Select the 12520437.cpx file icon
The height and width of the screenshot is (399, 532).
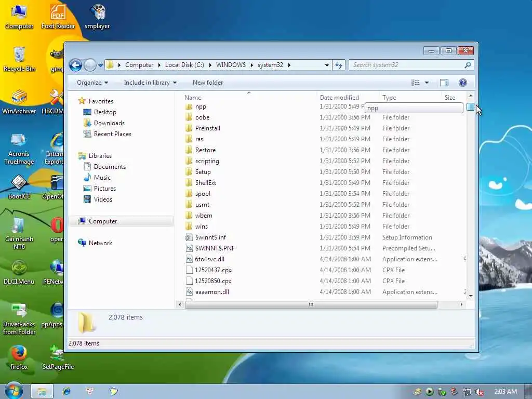[x=189, y=270]
